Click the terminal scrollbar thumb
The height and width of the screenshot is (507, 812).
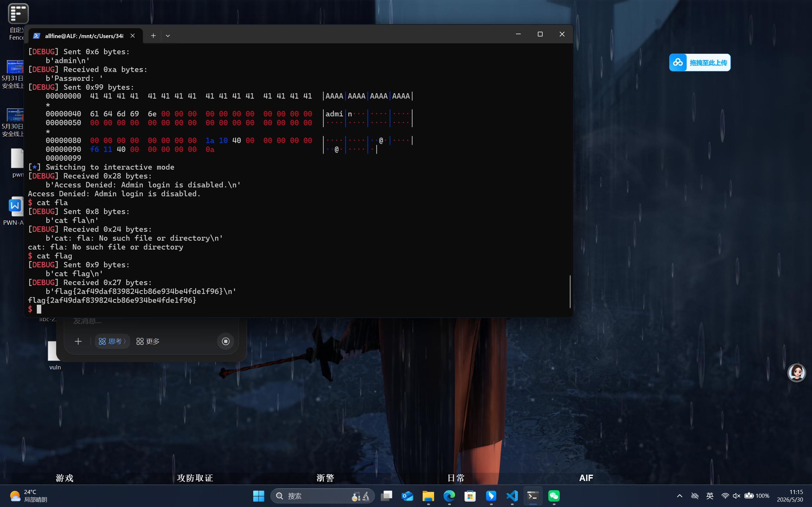click(x=570, y=291)
